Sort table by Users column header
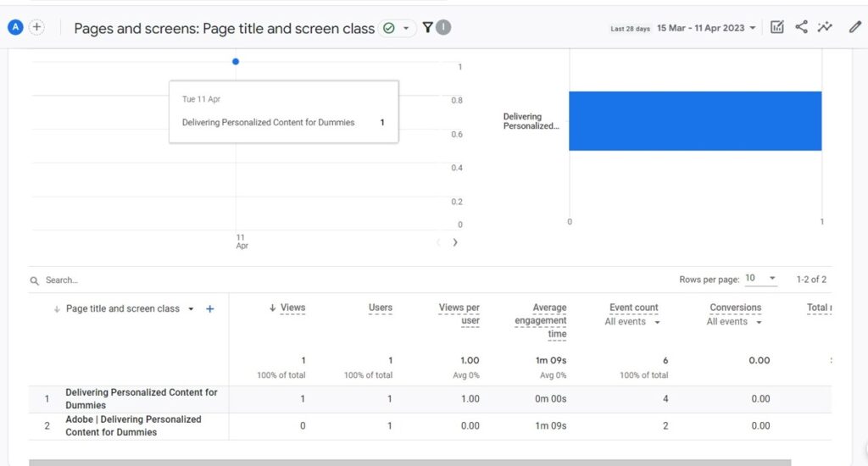 point(381,308)
